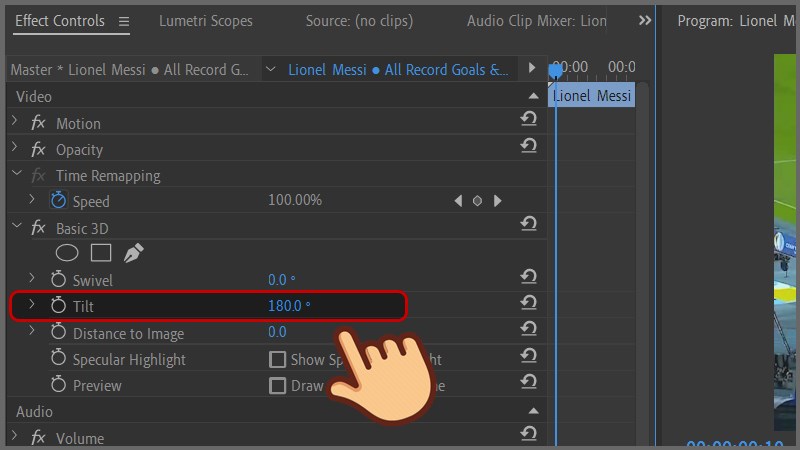800x450 pixels.
Task: Reset the Basic 3D effect
Action: 529,223
